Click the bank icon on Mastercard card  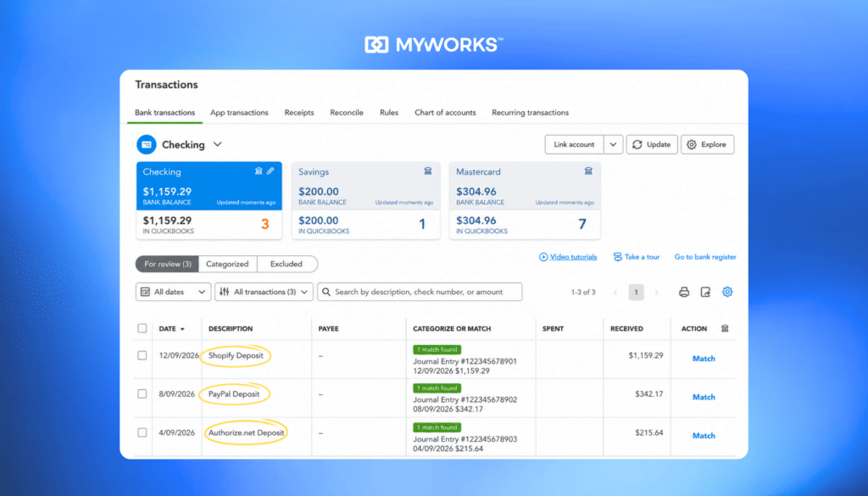pos(588,171)
